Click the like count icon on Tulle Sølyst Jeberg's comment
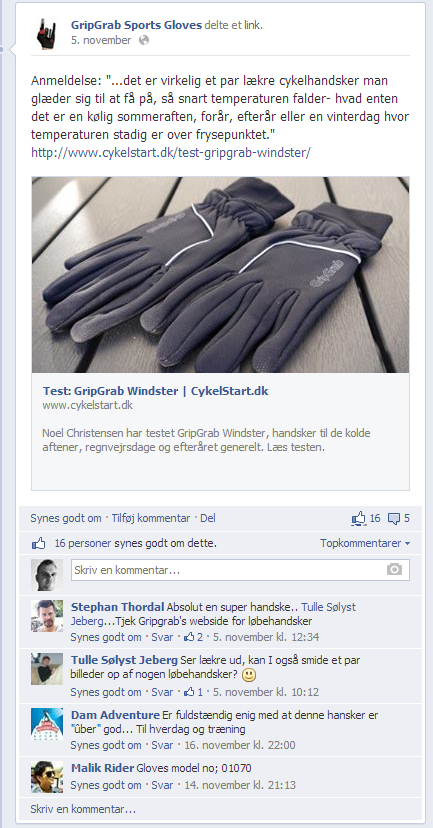The height and width of the screenshot is (828, 433). coord(189,692)
